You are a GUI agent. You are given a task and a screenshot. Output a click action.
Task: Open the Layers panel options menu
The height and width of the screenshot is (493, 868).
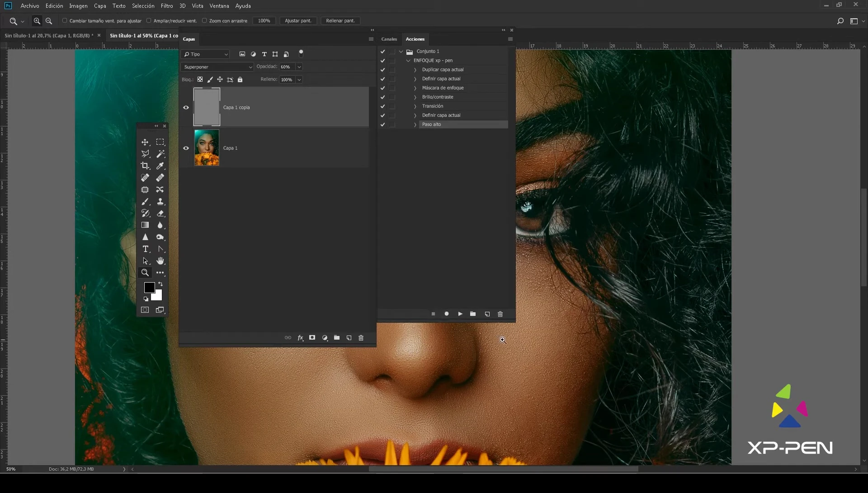pos(371,39)
